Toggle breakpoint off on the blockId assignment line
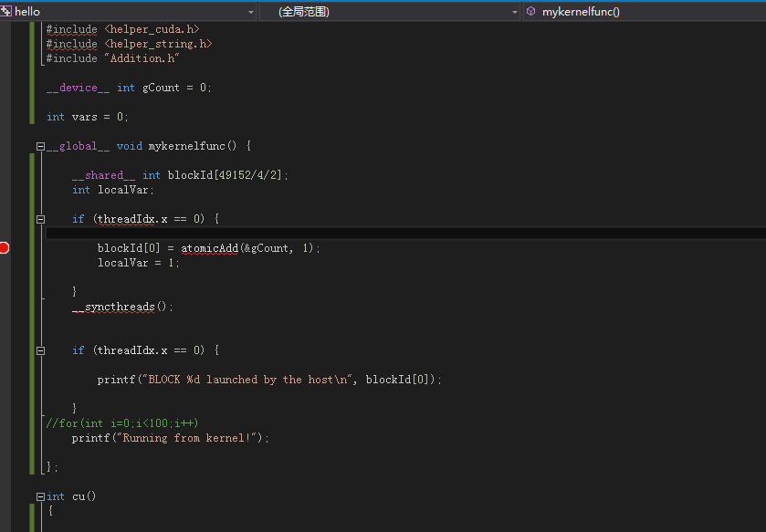Image resolution: width=766 pixels, height=532 pixels. (x=5, y=246)
